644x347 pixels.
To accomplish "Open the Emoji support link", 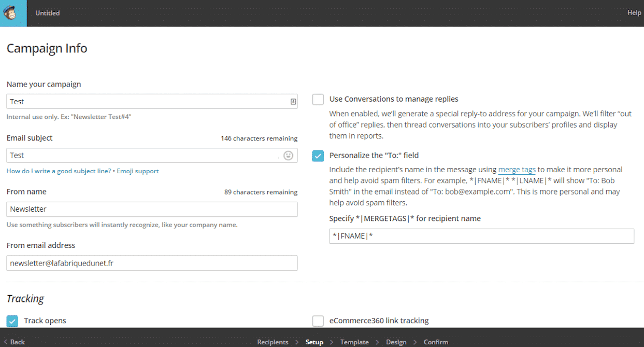I will (x=138, y=171).
